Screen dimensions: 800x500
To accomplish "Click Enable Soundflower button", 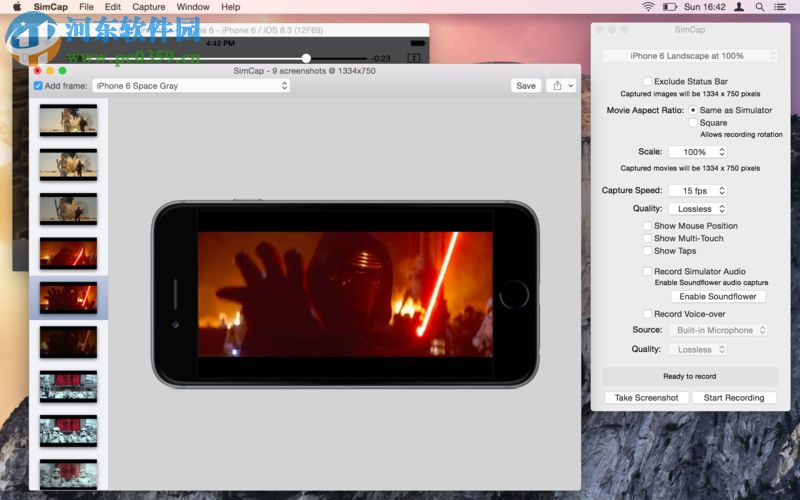I will click(x=717, y=296).
